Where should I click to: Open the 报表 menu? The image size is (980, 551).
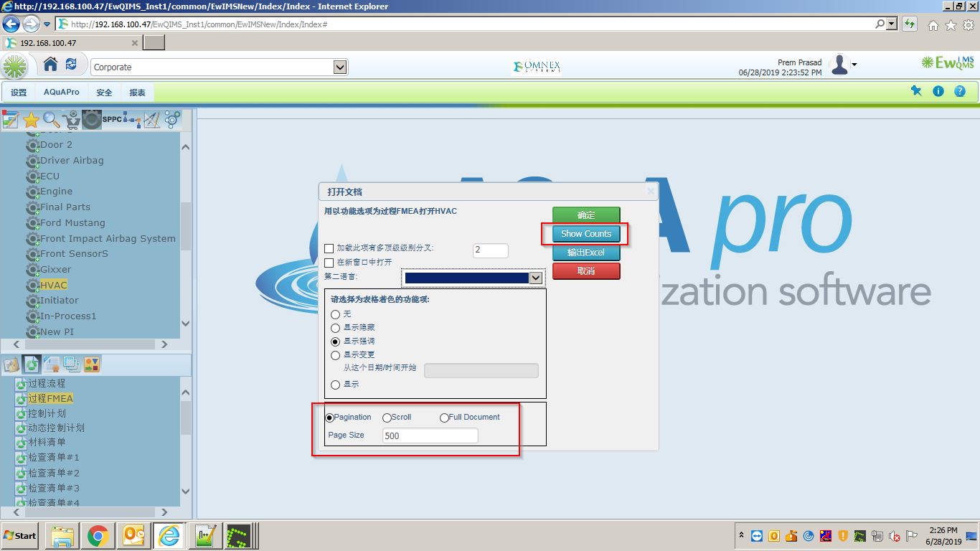[138, 93]
